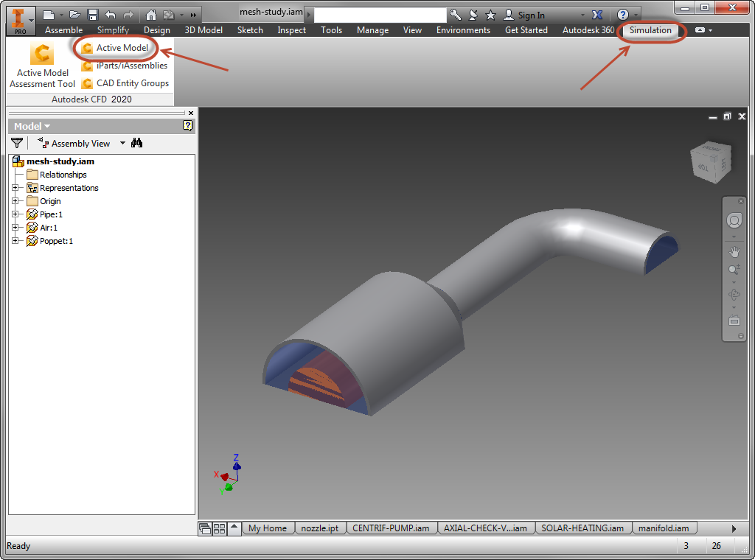Click the Active Model CFD button
The image size is (755, 560).
click(114, 48)
